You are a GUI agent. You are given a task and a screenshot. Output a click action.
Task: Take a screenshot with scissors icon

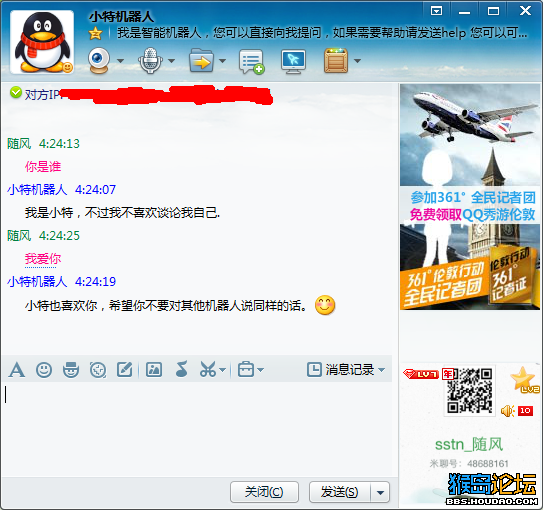(208, 369)
